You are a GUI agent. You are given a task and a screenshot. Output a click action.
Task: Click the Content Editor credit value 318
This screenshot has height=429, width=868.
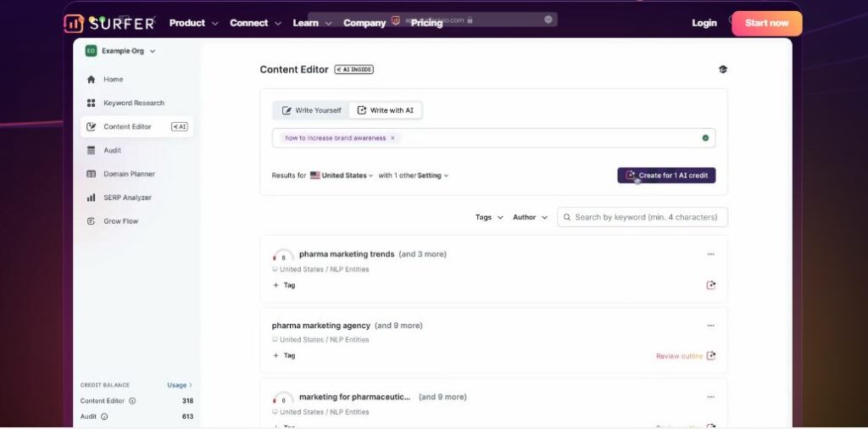tap(187, 401)
